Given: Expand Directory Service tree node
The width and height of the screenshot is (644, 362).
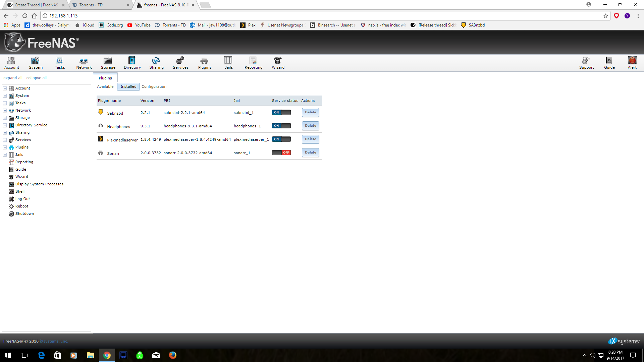Looking at the screenshot, I should (x=5, y=125).
